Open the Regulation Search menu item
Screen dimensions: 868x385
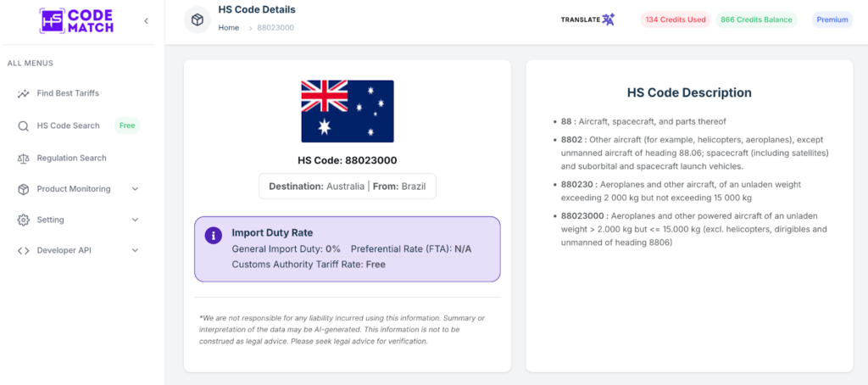tap(71, 158)
